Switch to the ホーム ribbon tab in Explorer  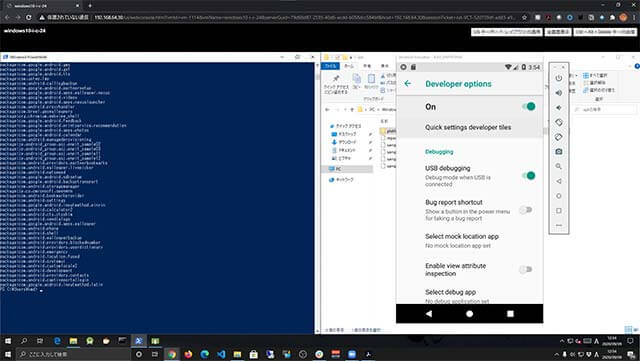(x=349, y=66)
